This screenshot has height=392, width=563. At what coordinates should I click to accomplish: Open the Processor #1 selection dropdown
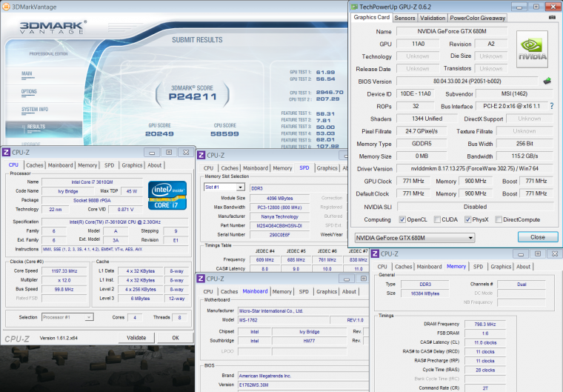point(67,317)
